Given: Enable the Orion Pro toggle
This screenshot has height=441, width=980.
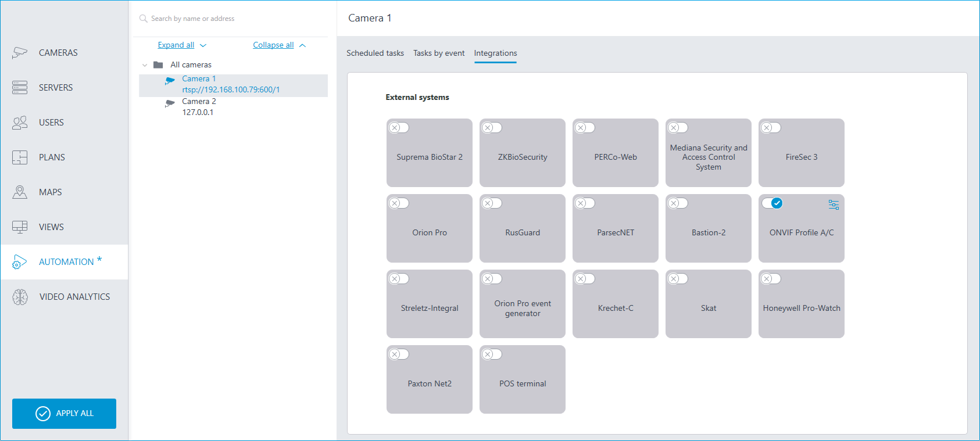Looking at the screenshot, I should [x=399, y=203].
